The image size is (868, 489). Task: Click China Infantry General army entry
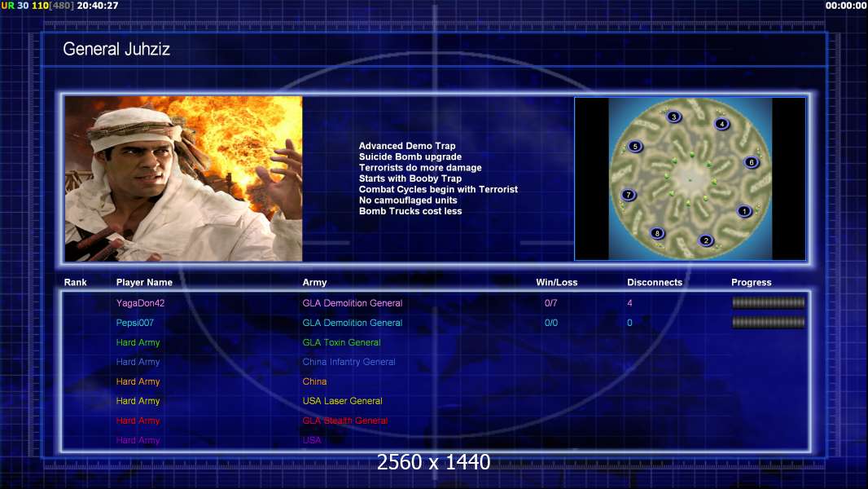pos(349,362)
